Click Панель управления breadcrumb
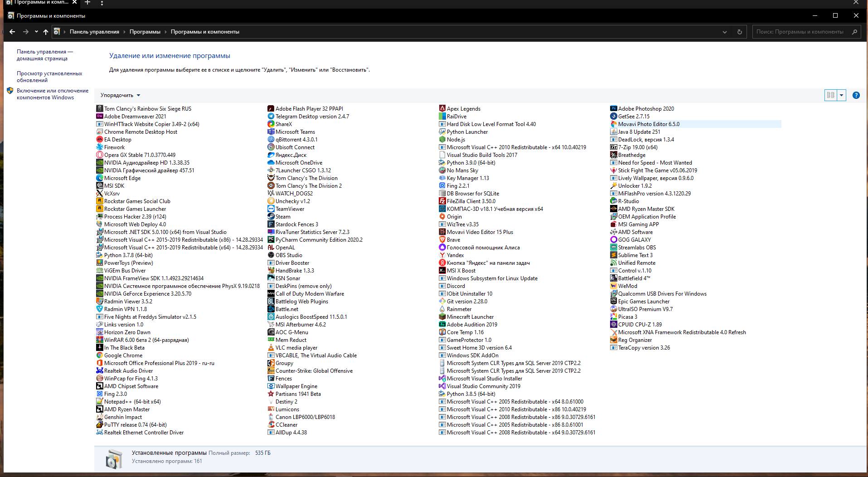868x477 pixels. (94, 32)
